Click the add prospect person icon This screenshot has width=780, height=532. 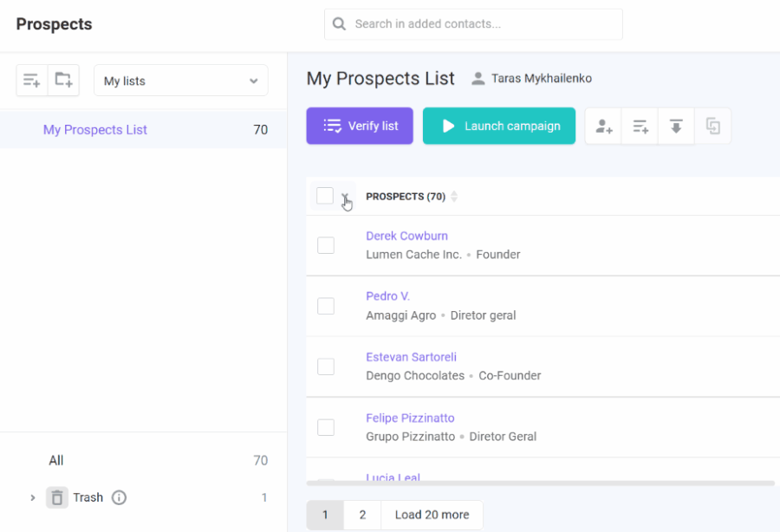click(603, 127)
